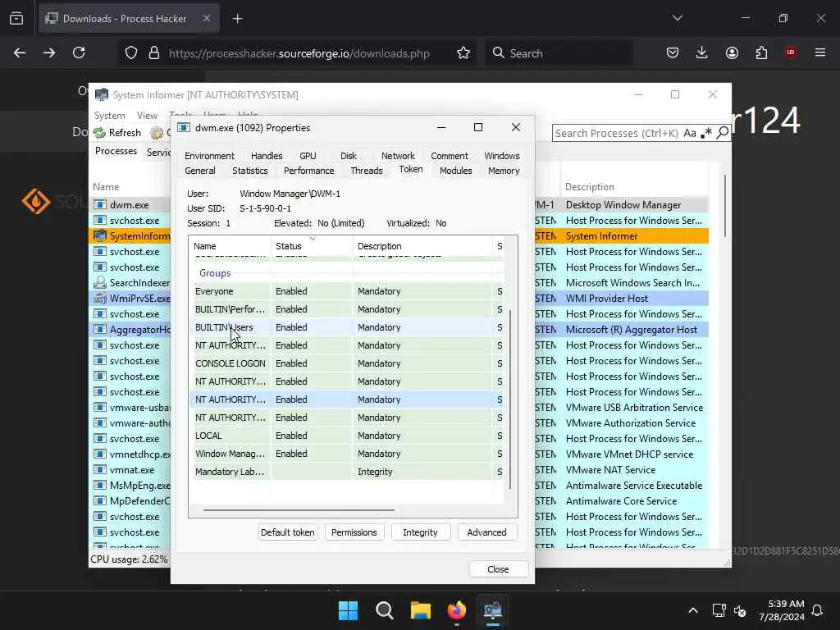Open the Performance tab
840x630 pixels.
[x=308, y=171]
